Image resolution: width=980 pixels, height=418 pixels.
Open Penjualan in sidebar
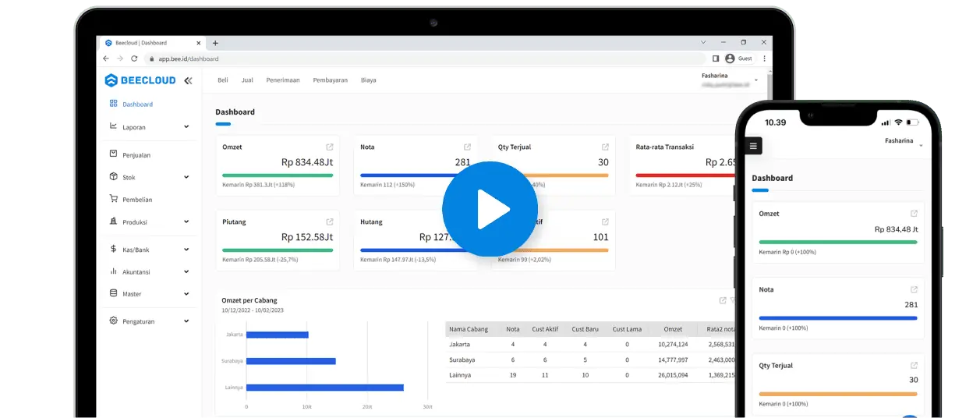click(136, 155)
